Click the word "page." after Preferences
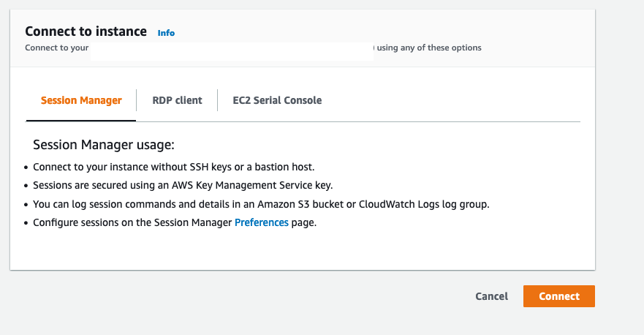 (x=304, y=222)
